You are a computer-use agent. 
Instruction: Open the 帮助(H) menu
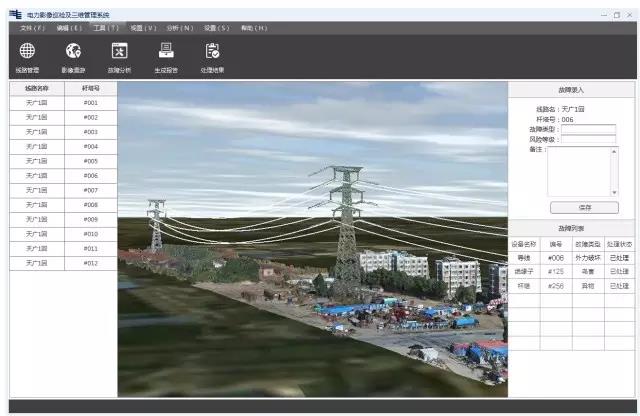click(253, 28)
